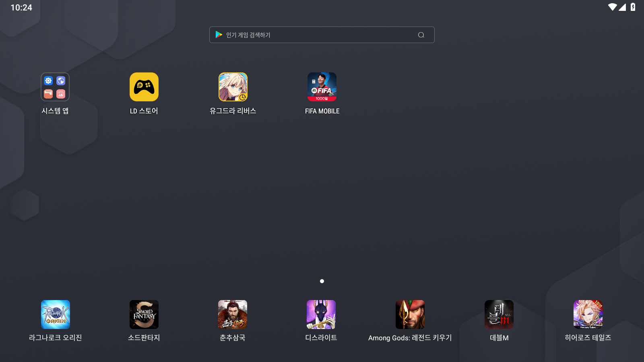Click the 라그나로크 오리진 label text
The height and width of the screenshot is (362, 644).
(56, 338)
